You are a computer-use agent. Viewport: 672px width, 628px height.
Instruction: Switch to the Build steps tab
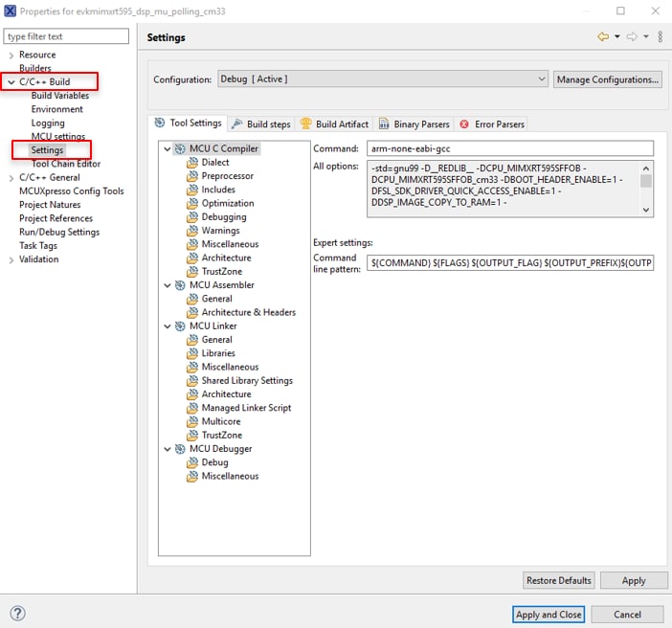point(260,123)
